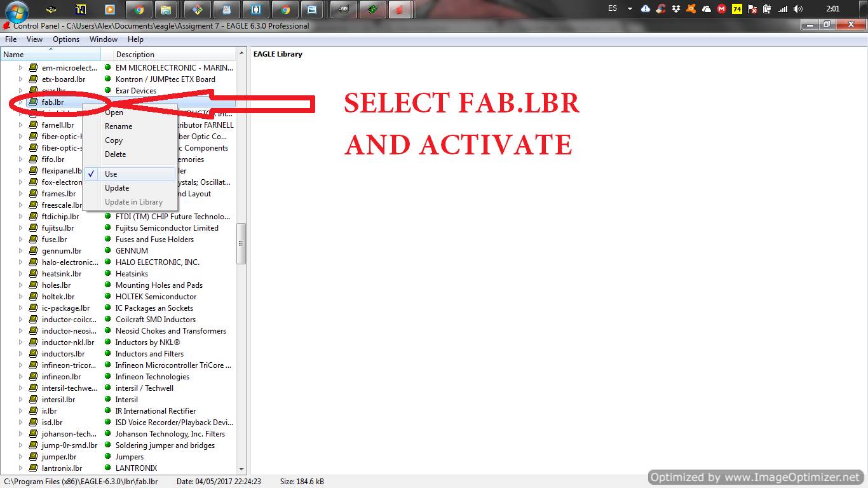This screenshot has width=868, height=488.
Task: Toggle the green in-use dot for etx-board.lbr
Action: [x=108, y=79]
